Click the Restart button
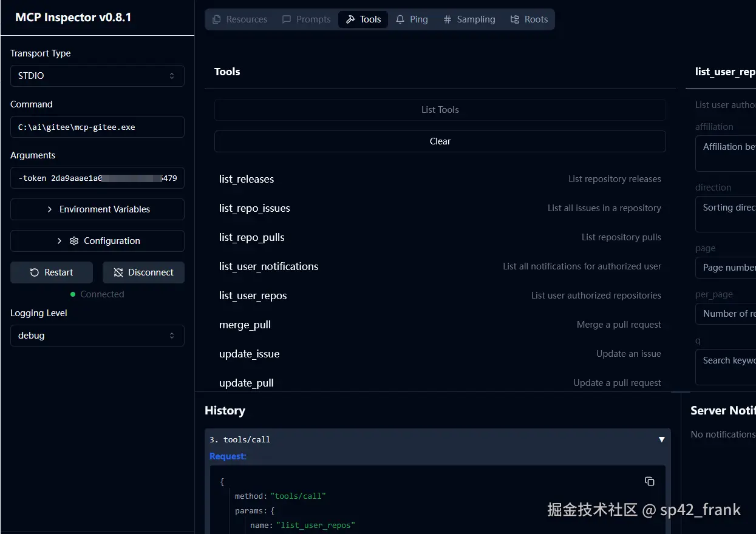Image resolution: width=756 pixels, height=534 pixels. [x=52, y=272]
